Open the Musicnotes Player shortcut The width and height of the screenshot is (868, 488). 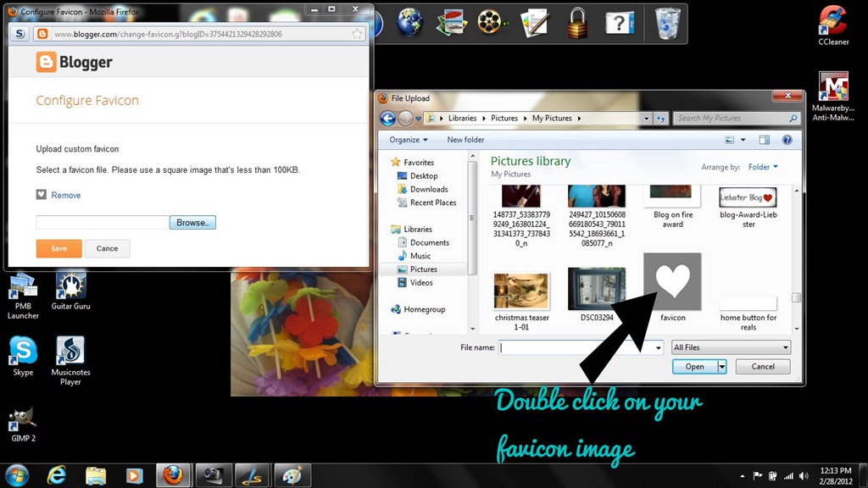click(x=70, y=360)
